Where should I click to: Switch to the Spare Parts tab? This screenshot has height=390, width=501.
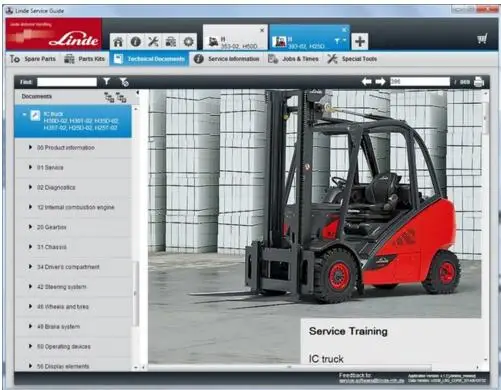coord(32,59)
